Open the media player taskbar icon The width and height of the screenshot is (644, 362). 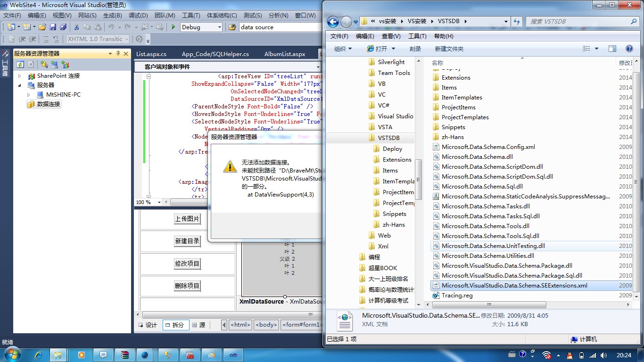(x=81, y=354)
